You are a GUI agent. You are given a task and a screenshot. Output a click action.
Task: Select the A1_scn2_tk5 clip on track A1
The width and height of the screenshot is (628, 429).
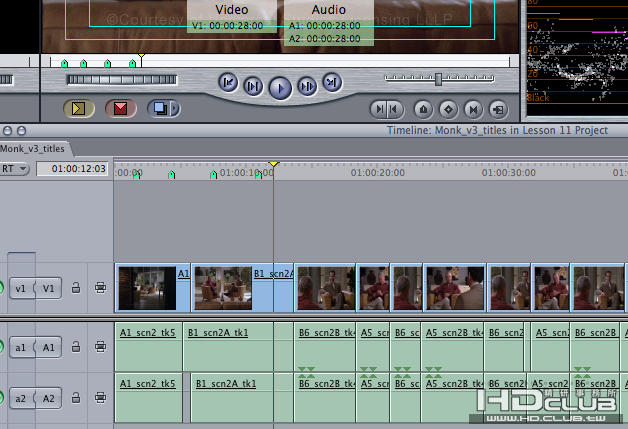pyautogui.click(x=149, y=347)
